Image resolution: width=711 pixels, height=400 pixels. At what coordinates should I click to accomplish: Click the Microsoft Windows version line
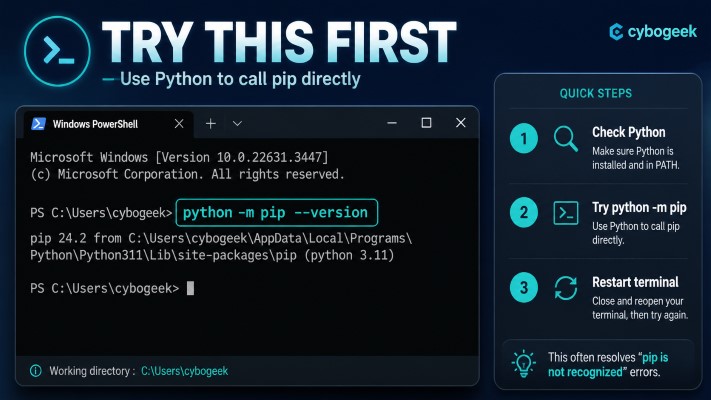[x=179, y=157]
